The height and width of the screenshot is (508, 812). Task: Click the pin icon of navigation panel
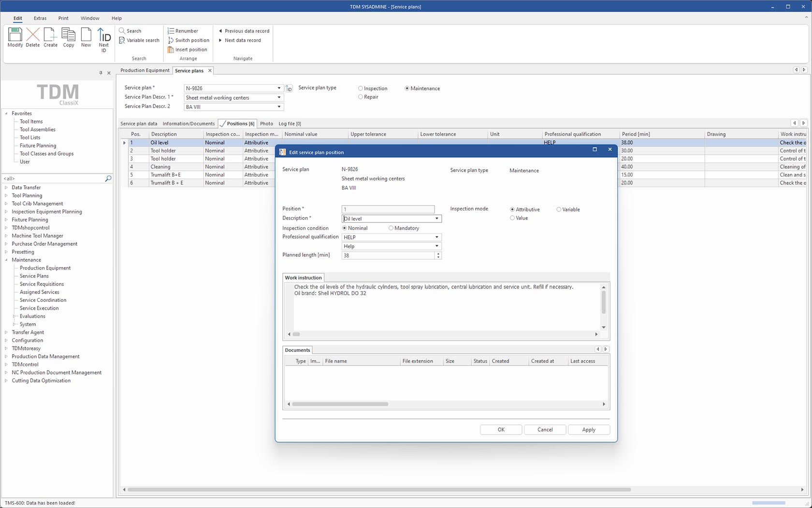tap(101, 73)
